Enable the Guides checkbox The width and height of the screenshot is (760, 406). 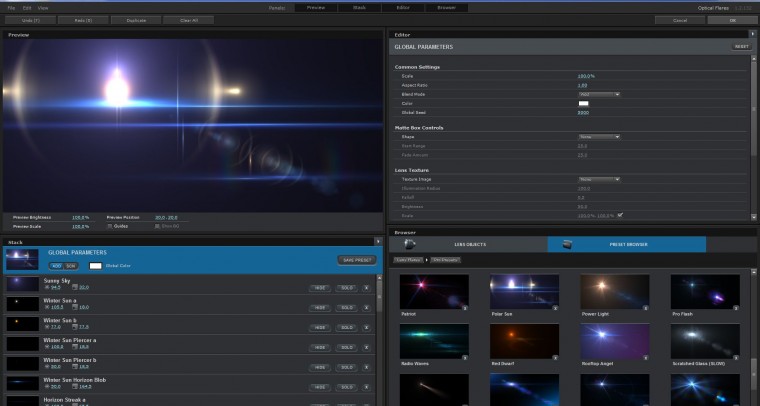(x=110, y=226)
